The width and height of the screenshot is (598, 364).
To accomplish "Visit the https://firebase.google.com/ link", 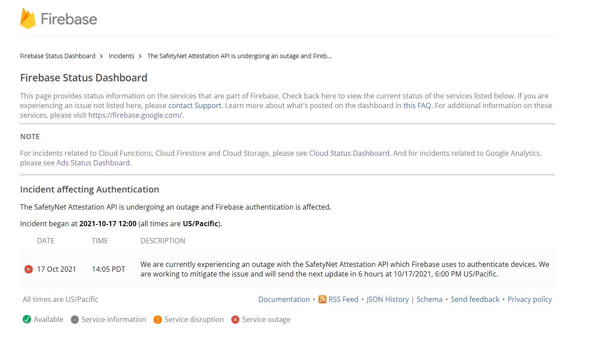I will (135, 115).
